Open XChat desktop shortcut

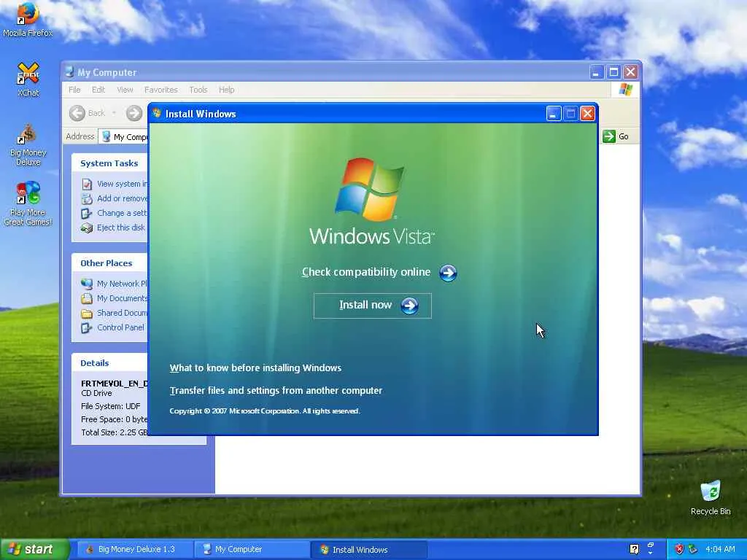pos(28,79)
